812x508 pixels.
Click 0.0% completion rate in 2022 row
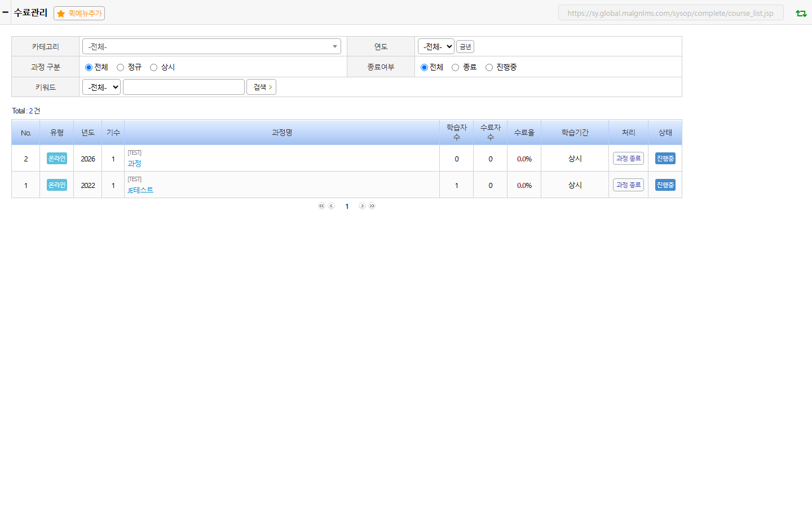(x=524, y=186)
